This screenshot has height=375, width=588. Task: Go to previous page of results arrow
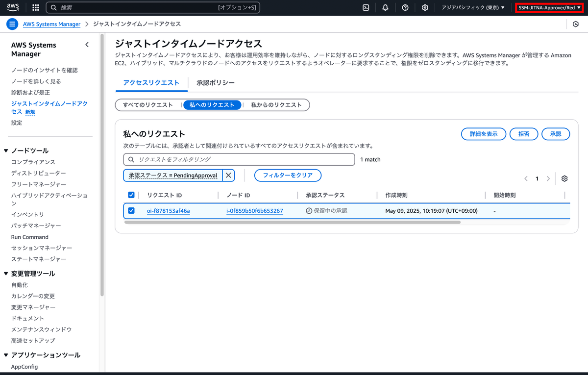click(526, 178)
